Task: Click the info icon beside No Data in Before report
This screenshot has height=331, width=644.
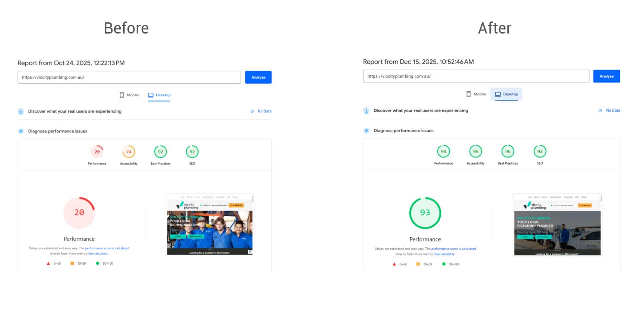Action: pyautogui.click(x=252, y=111)
